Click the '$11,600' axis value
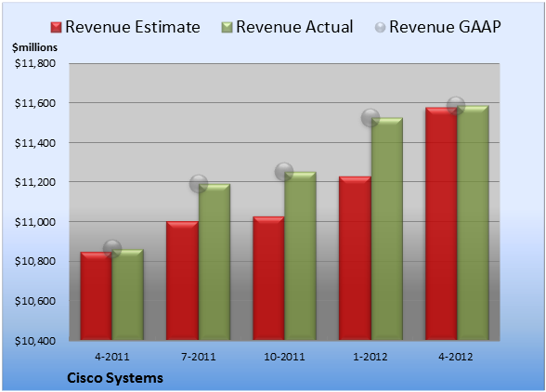 (x=35, y=103)
